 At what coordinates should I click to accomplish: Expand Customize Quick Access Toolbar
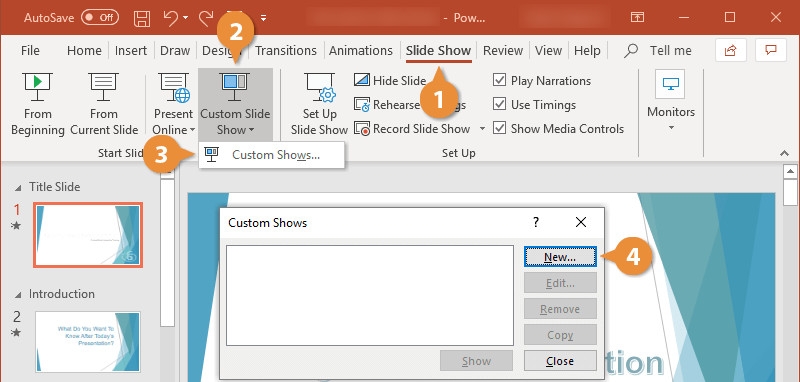264,18
